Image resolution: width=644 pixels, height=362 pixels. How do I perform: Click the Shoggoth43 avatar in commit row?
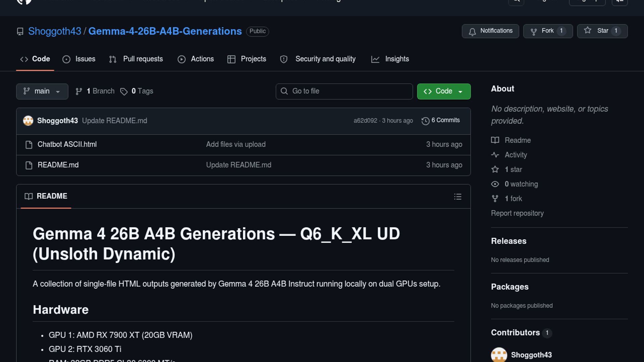(28, 121)
